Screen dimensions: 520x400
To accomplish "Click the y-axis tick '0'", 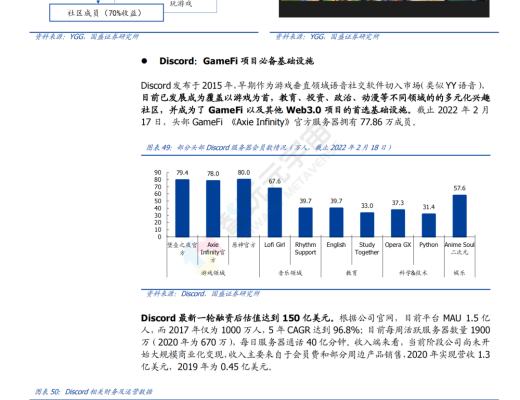I will (159, 237).
